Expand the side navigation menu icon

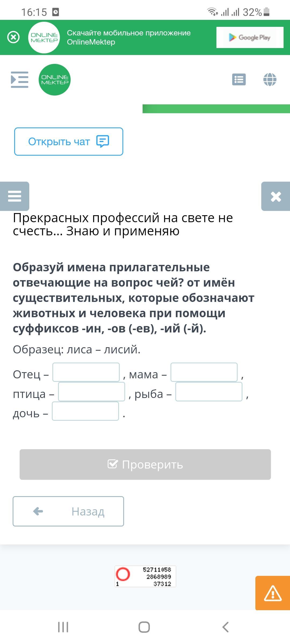pos(20,80)
